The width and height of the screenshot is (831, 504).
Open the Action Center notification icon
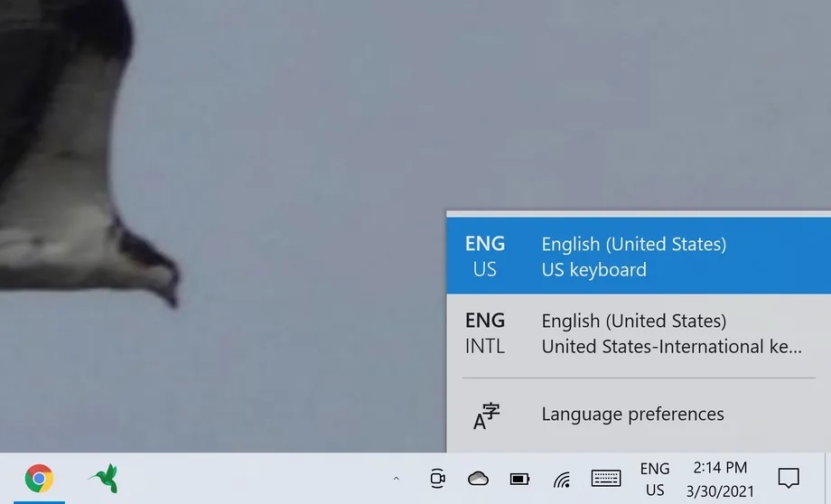pos(788,479)
